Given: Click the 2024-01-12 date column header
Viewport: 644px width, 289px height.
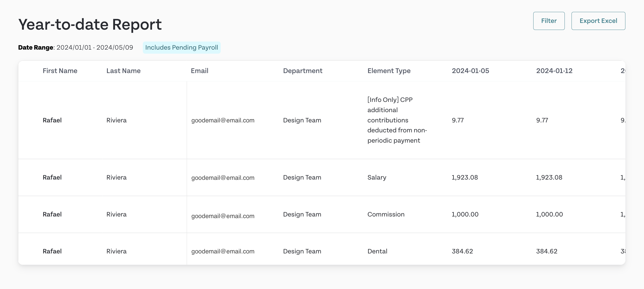Looking at the screenshot, I should pyautogui.click(x=554, y=71).
